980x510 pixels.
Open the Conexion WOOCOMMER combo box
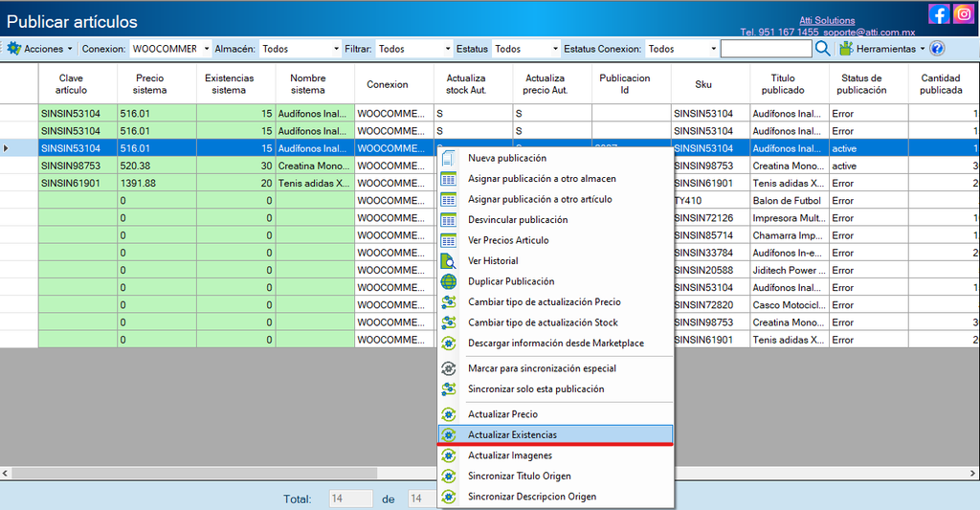click(170, 49)
